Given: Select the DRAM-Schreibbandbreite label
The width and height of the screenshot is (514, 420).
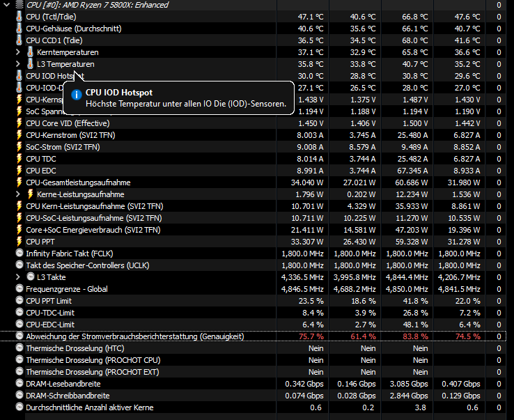Looking at the screenshot, I should point(68,396).
